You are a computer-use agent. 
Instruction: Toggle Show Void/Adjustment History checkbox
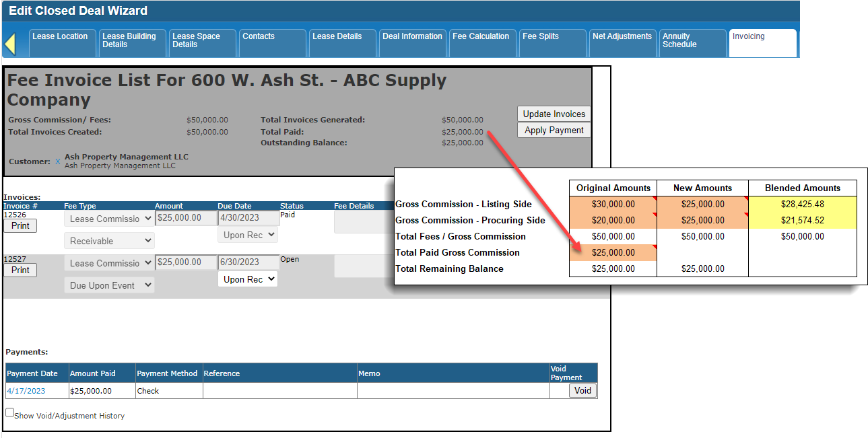point(10,413)
